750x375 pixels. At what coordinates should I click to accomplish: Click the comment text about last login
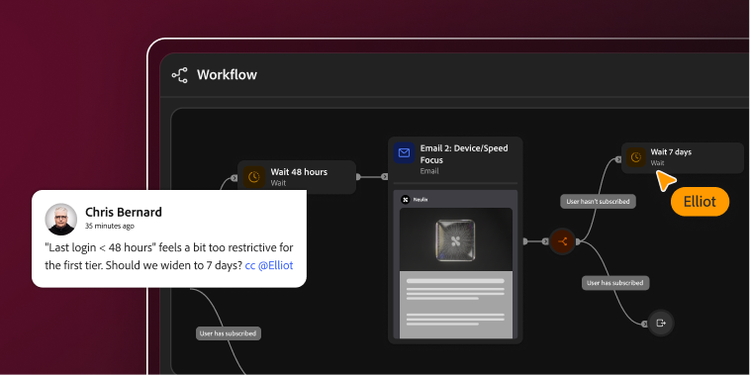coord(169,257)
